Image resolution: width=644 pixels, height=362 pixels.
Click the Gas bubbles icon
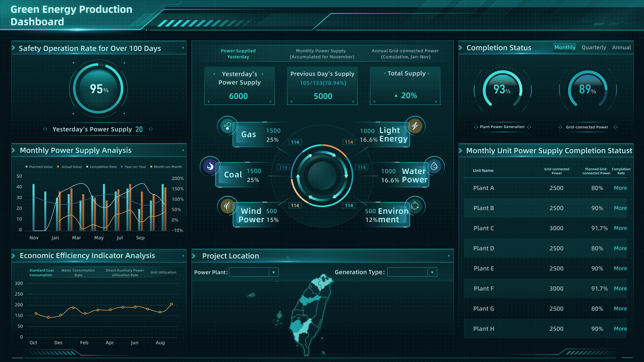[x=227, y=126]
